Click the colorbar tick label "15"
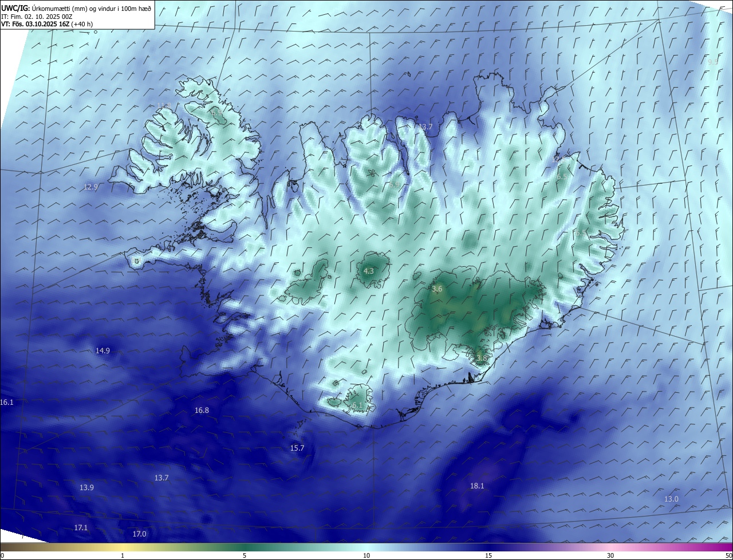The image size is (733, 560). (488, 555)
